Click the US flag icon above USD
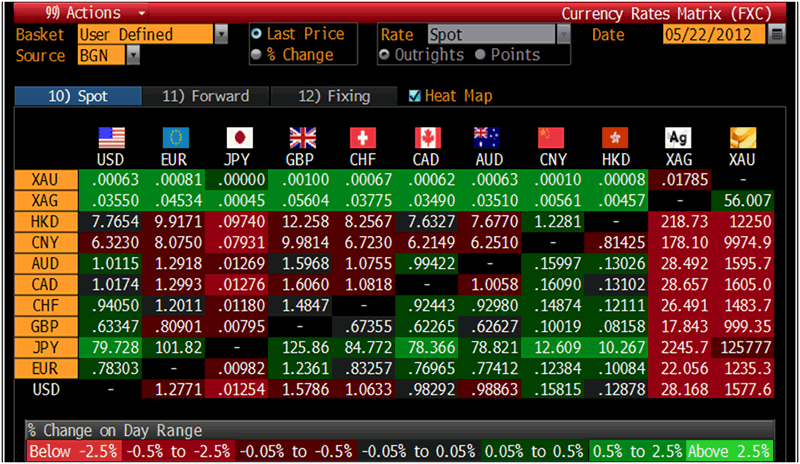This screenshot has width=800, height=464. pos(109,138)
